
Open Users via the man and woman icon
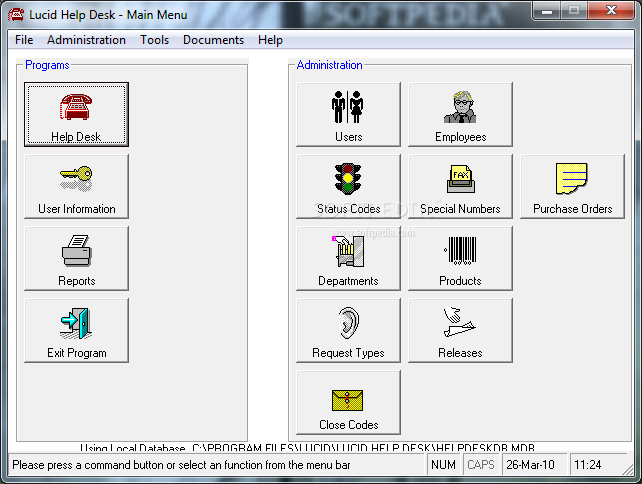coord(348,114)
